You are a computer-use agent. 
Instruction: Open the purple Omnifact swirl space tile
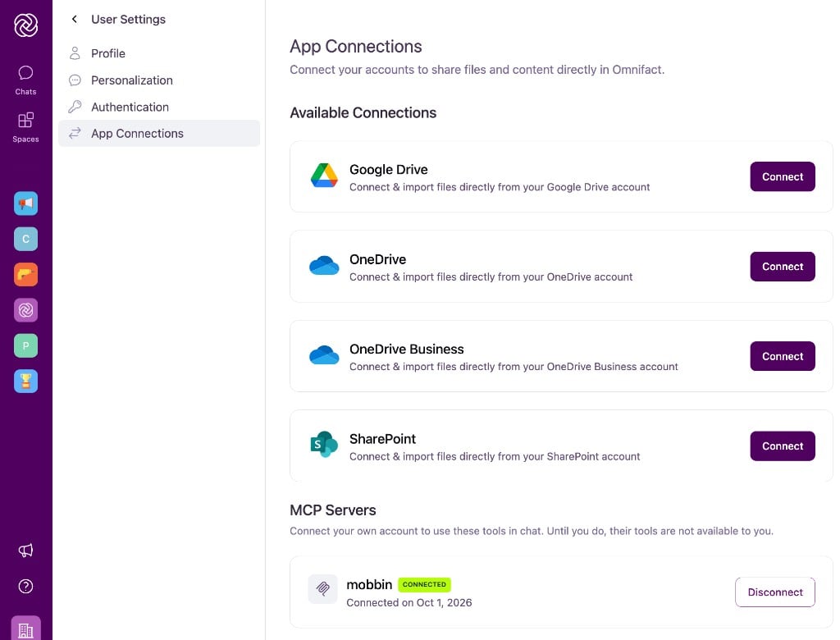pos(25,310)
